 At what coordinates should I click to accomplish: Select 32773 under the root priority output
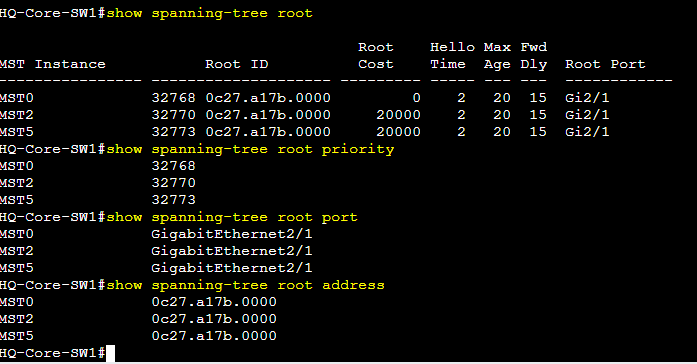[173, 200]
